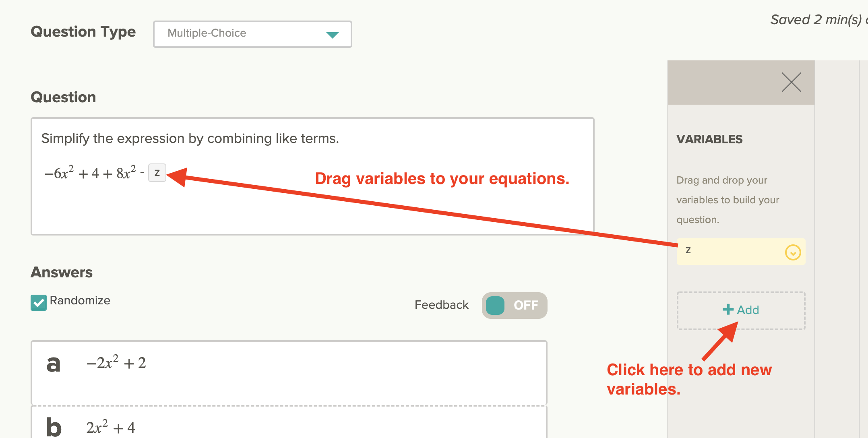This screenshot has height=438, width=868.
Task: Click the plus icon beside Add
Action: tap(728, 309)
